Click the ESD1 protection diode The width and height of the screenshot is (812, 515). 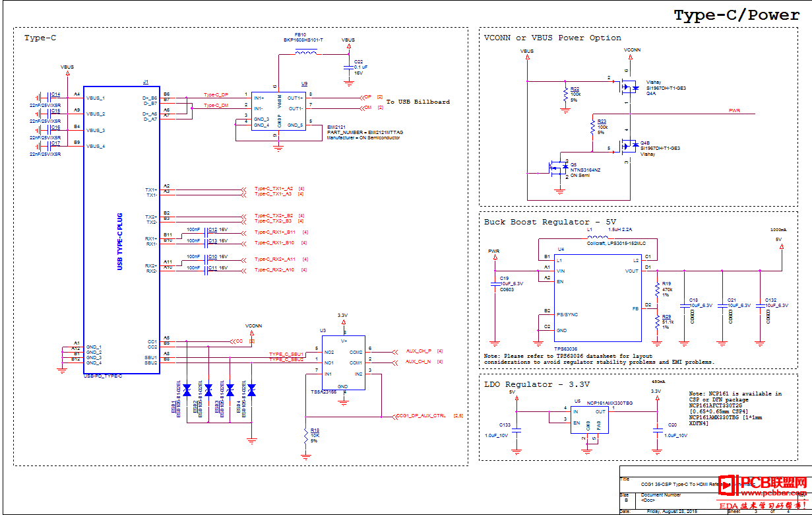tap(187, 390)
